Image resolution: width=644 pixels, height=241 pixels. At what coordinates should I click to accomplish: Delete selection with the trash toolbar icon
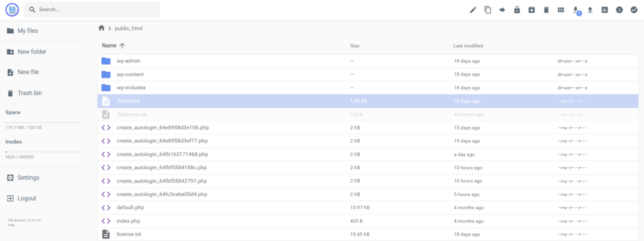coord(547,10)
